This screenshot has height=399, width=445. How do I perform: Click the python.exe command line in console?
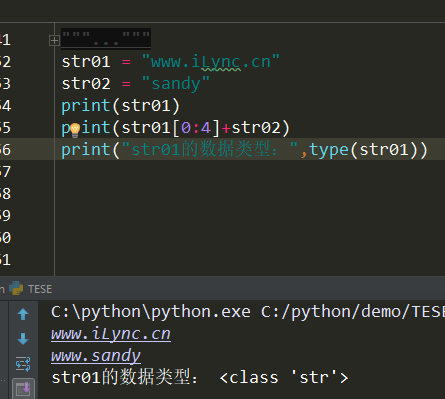pos(248,312)
